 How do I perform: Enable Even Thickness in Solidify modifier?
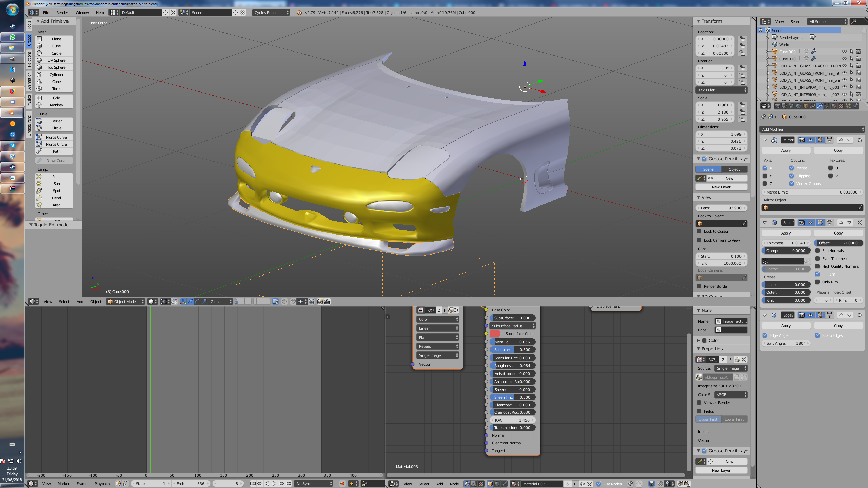[x=817, y=259]
